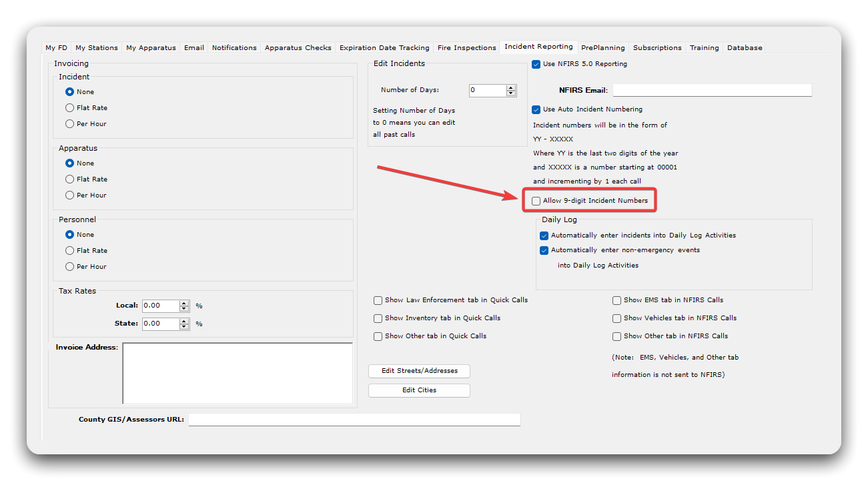Increase the State tax rate value
Image resolution: width=868 pixels, height=481 pixels.
click(x=184, y=321)
